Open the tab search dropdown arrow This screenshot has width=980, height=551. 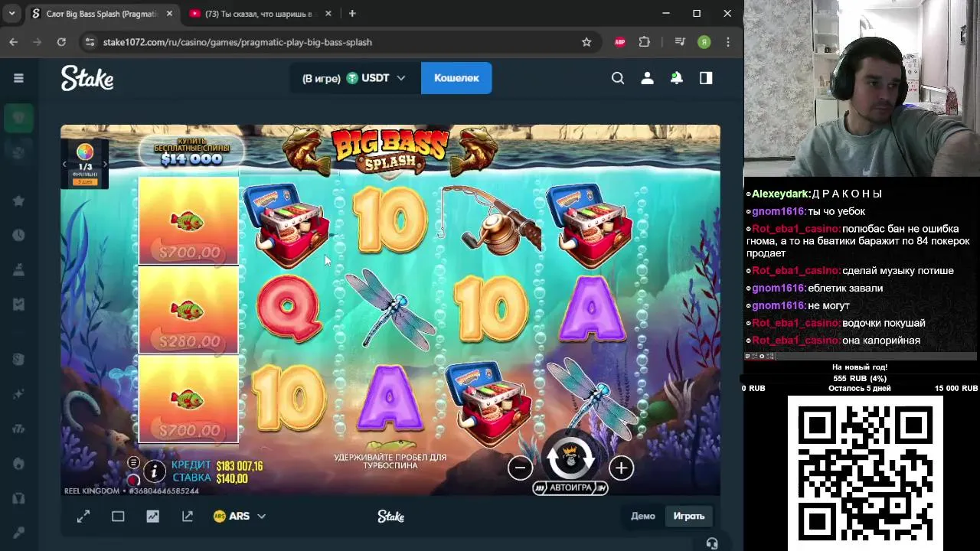point(11,14)
